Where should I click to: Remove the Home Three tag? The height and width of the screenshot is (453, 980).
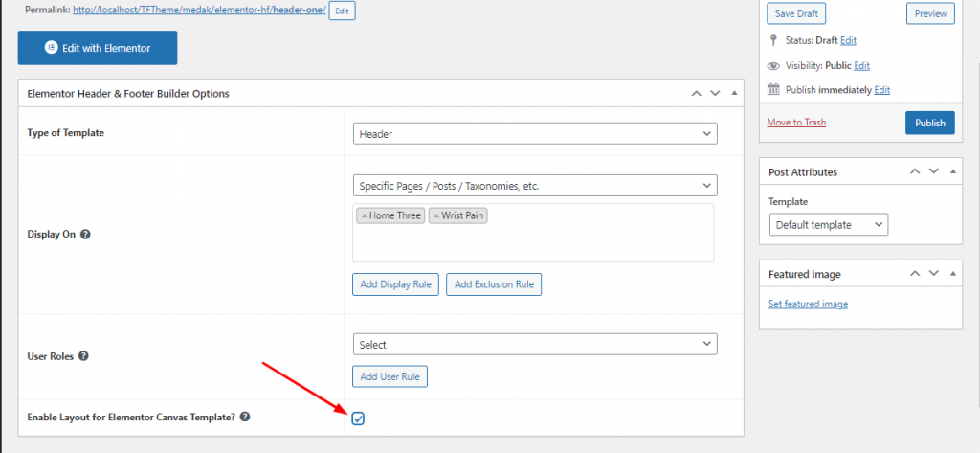(364, 215)
